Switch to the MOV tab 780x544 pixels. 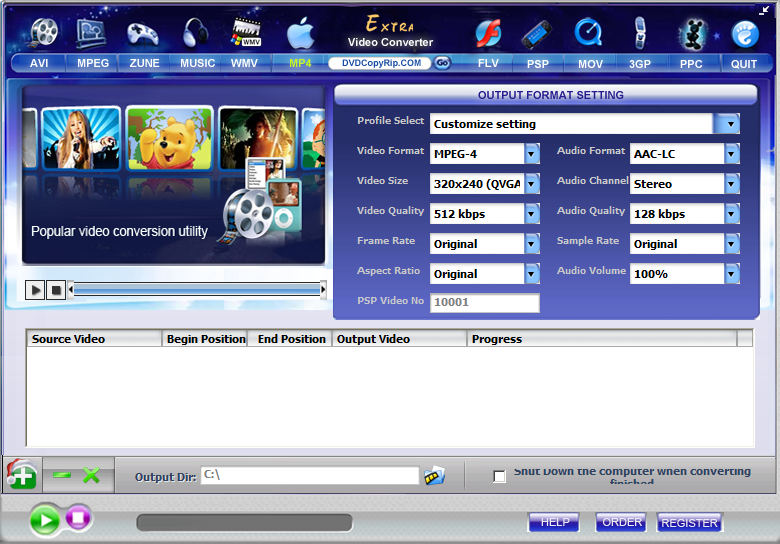(590, 64)
